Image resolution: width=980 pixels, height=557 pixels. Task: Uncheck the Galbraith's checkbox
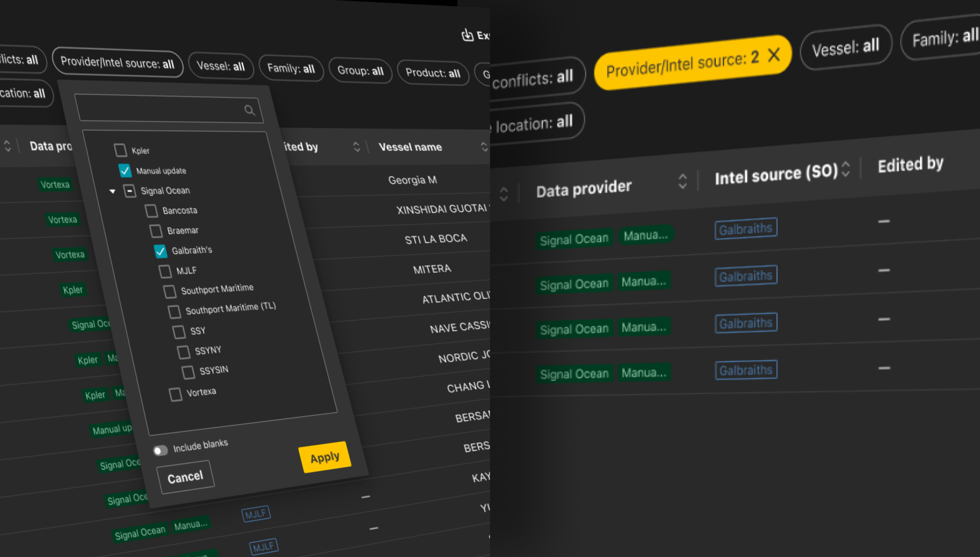click(x=160, y=251)
